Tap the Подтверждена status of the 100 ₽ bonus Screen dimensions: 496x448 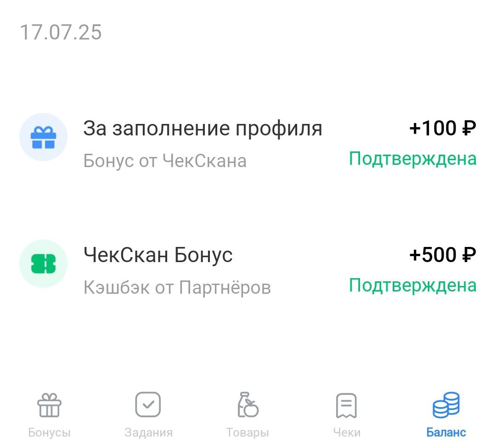tap(412, 159)
